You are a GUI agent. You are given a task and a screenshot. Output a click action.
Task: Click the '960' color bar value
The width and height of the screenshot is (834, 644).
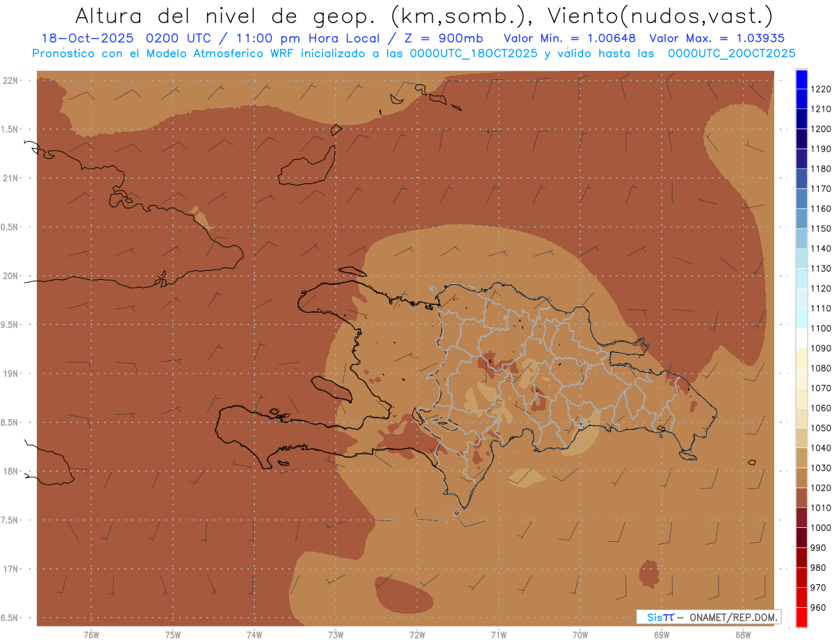pyautogui.click(x=818, y=607)
